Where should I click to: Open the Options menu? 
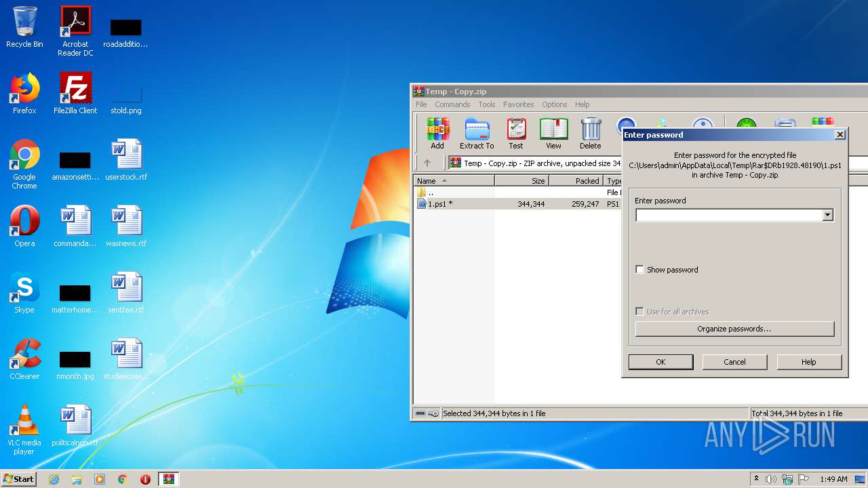click(x=554, y=104)
